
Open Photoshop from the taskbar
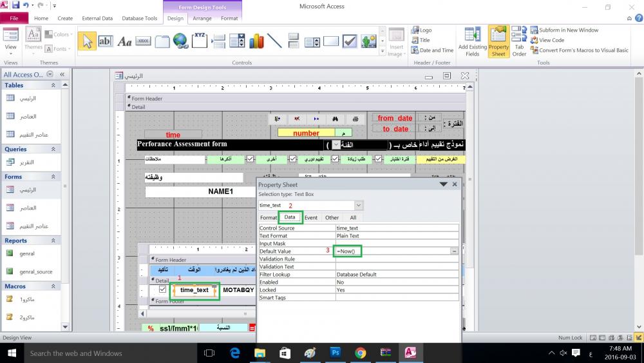[x=336, y=353]
